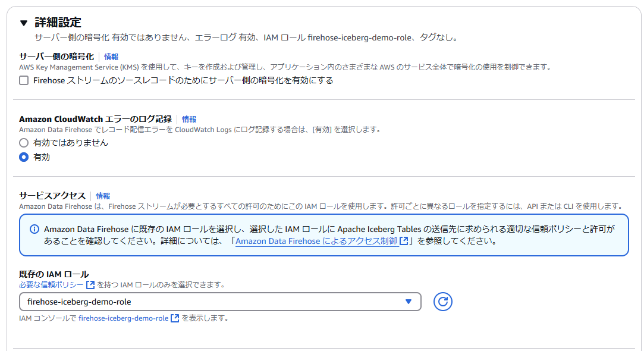This screenshot has width=644, height=351.
Task: Click the Firehose ストリーム encryption checkbox label
Action: tap(183, 80)
